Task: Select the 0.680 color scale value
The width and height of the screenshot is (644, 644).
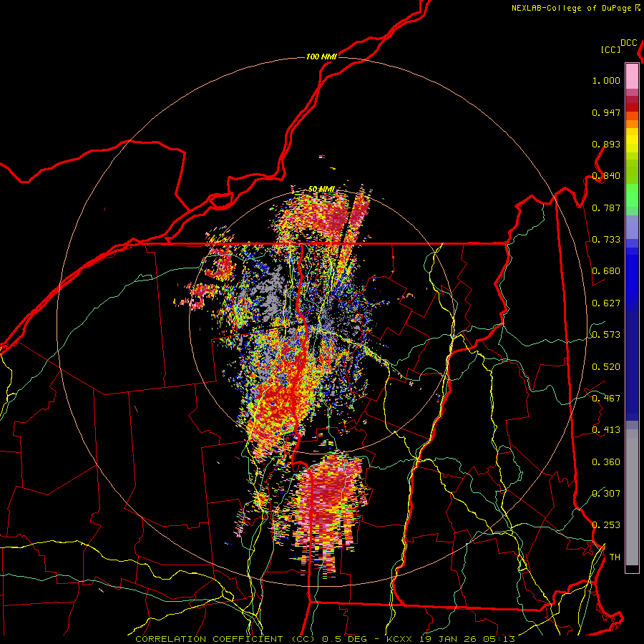Action: point(606,271)
